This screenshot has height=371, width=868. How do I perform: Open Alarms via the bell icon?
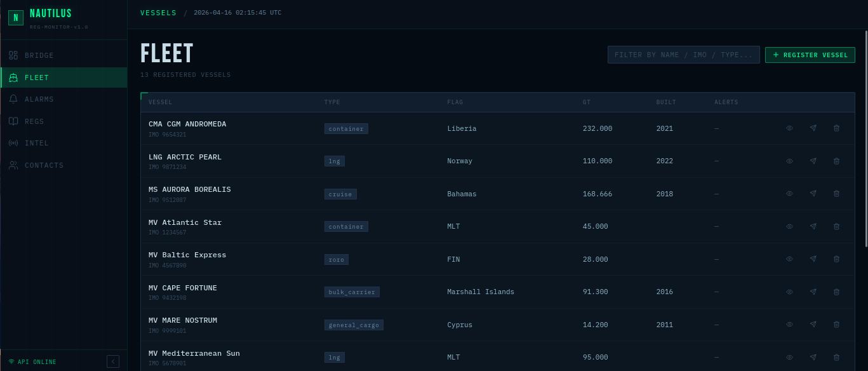(x=13, y=100)
